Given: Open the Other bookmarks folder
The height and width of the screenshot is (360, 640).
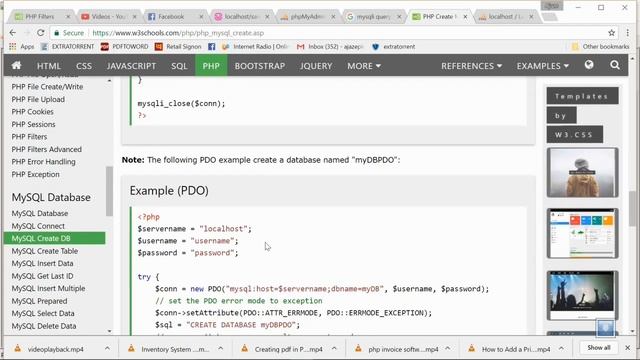Looking at the screenshot, I should (600, 47).
